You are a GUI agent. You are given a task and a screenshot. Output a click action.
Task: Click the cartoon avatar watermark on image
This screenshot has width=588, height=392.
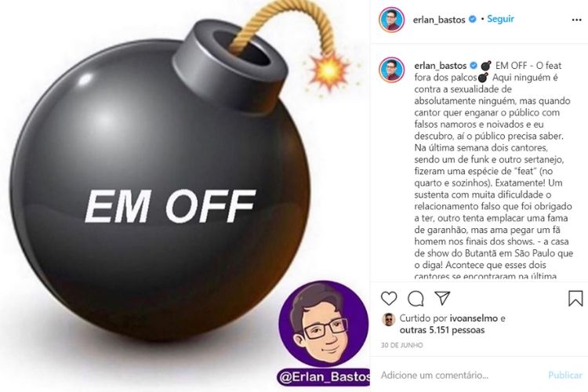[x=324, y=324]
